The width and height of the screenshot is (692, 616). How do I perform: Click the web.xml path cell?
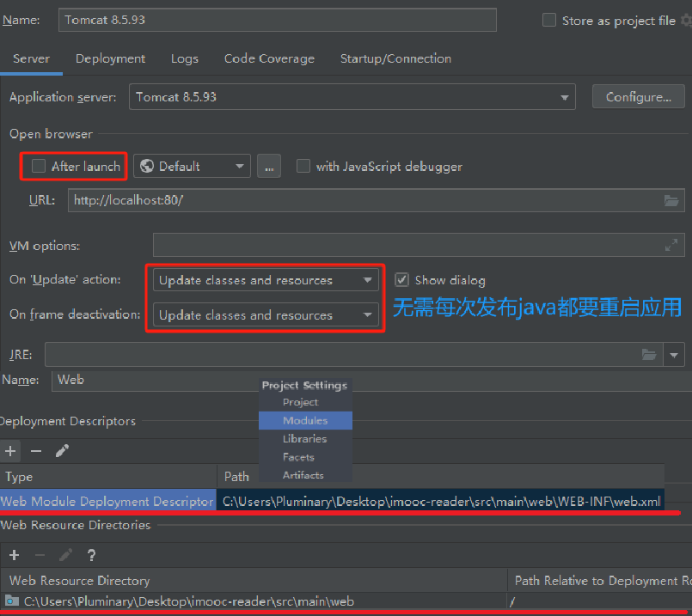[x=440, y=502]
